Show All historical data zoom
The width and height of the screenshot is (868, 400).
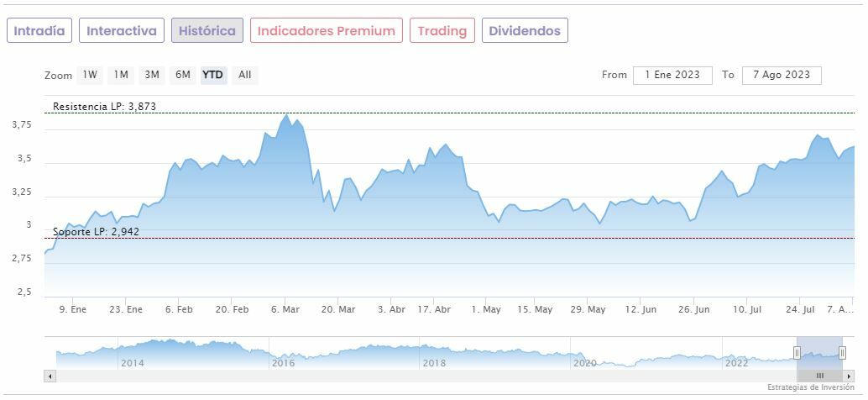pyautogui.click(x=244, y=75)
